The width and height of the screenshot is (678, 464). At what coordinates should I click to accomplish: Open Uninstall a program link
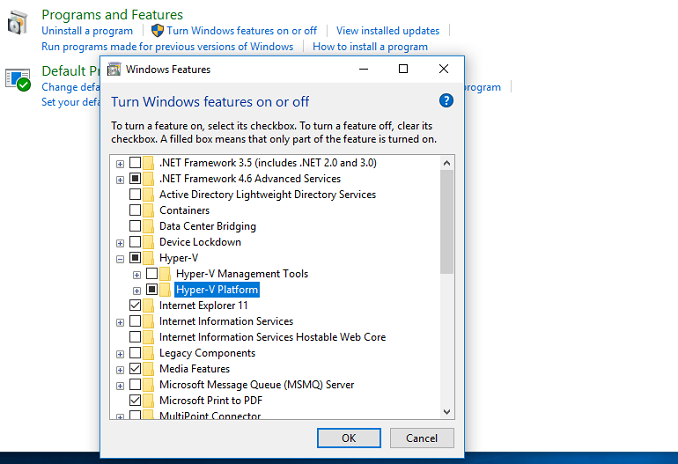pos(87,31)
